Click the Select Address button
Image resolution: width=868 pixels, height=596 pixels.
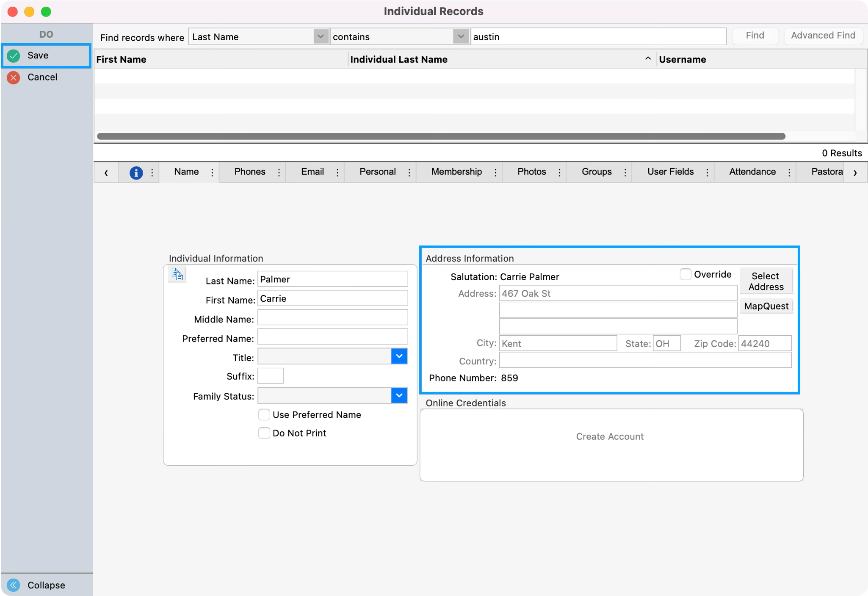766,281
